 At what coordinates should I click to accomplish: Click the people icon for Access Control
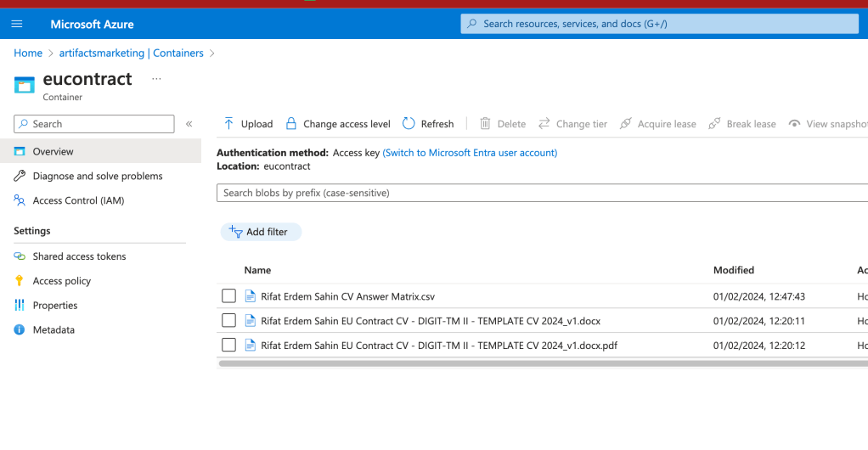(20, 200)
